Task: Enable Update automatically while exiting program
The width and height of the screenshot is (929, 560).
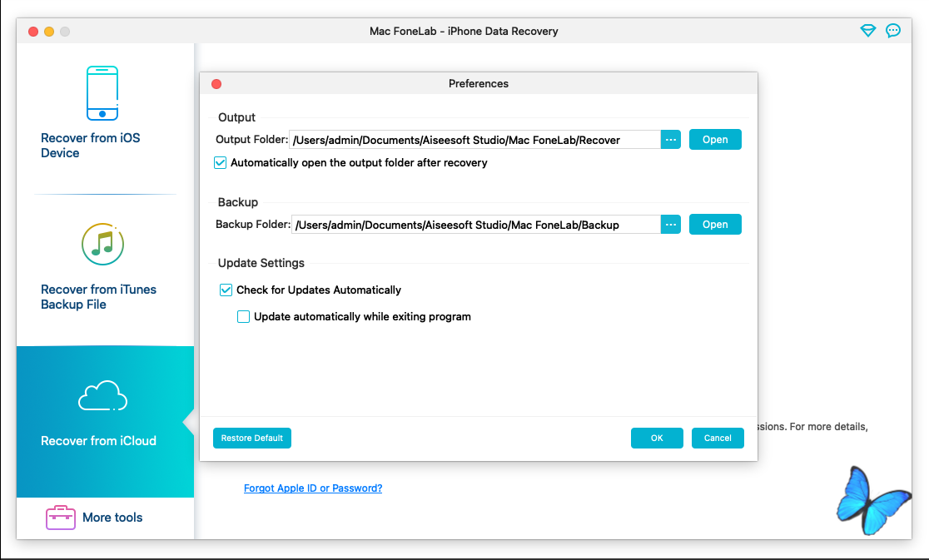Action: pos(244,317)
